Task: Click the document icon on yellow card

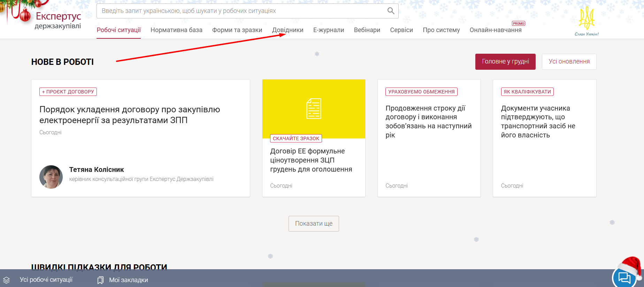Action: coord(314,108)
